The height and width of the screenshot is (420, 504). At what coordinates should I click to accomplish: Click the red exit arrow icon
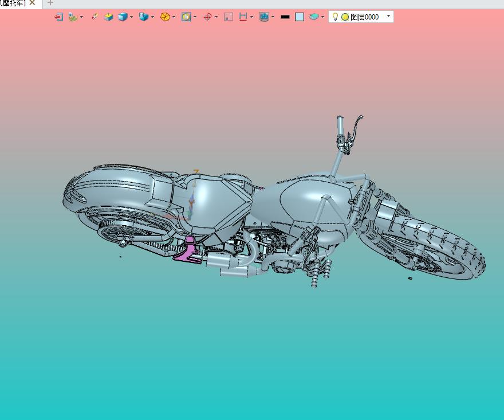click(x=58, y=17)
